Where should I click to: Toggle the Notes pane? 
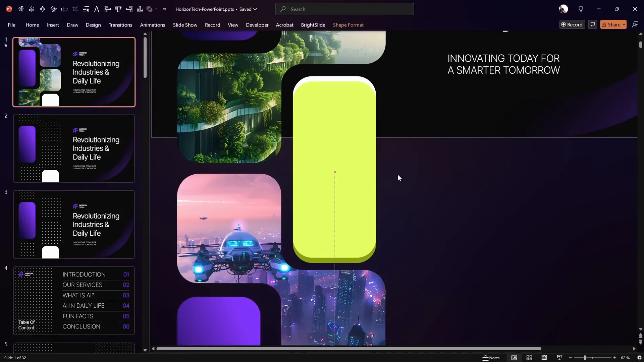[491, 358]
